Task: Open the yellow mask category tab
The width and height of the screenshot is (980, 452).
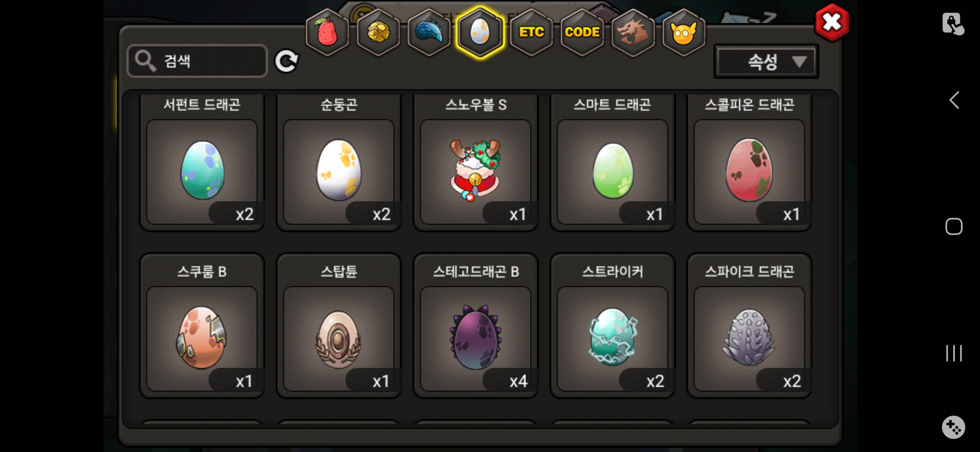Action: tap(683, 33)
